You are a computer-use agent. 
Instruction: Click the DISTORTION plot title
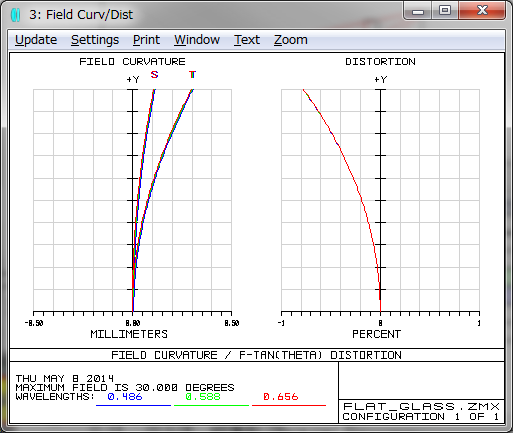[380, 62]
